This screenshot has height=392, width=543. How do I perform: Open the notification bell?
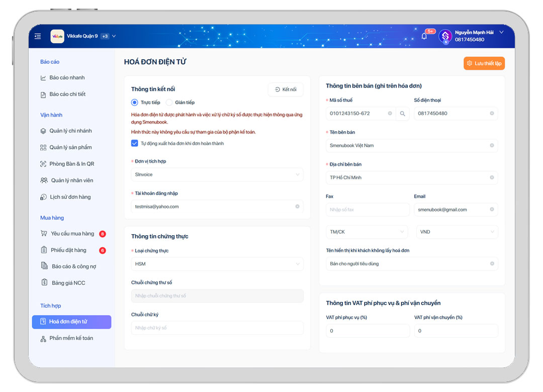(x=424, y=36)
